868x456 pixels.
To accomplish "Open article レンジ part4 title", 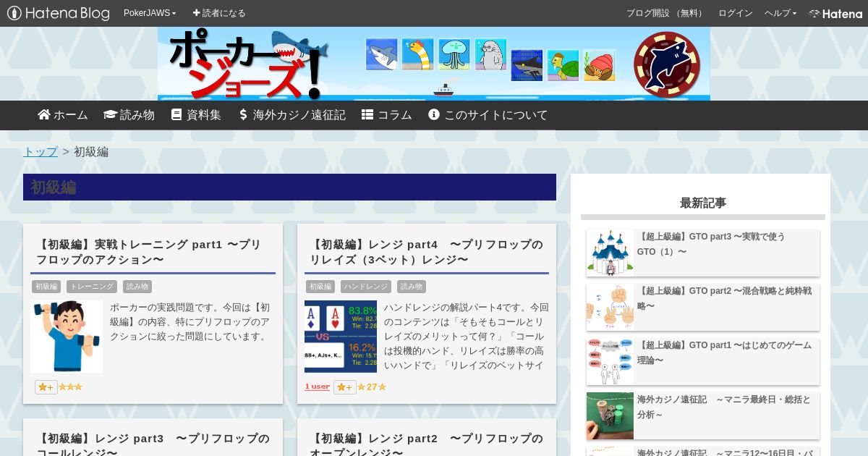I will (426, 252).
